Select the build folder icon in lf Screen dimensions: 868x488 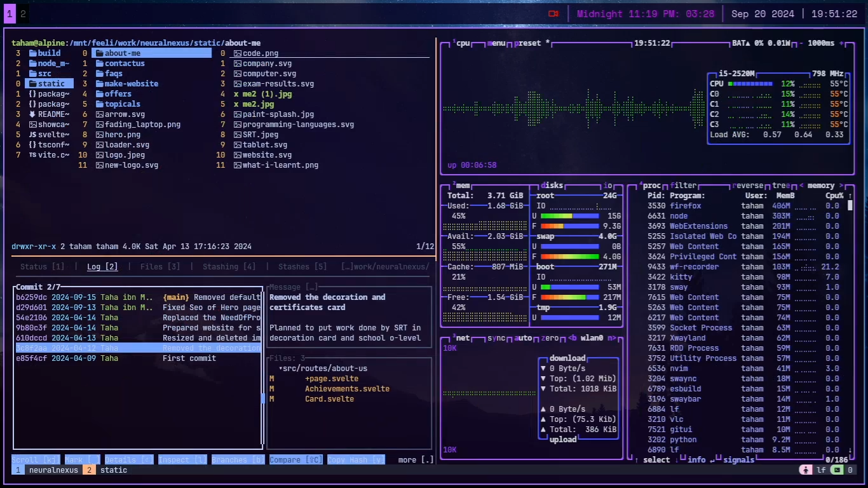click(32, 53)
